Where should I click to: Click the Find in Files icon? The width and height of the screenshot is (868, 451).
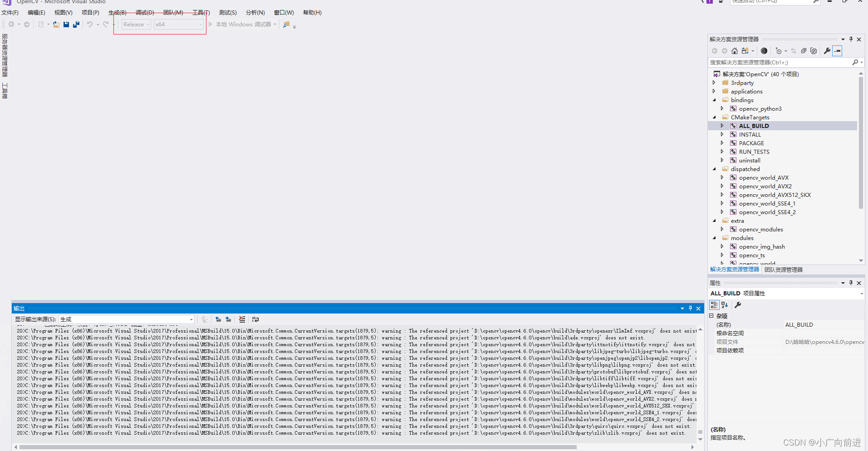coord(286,25)
